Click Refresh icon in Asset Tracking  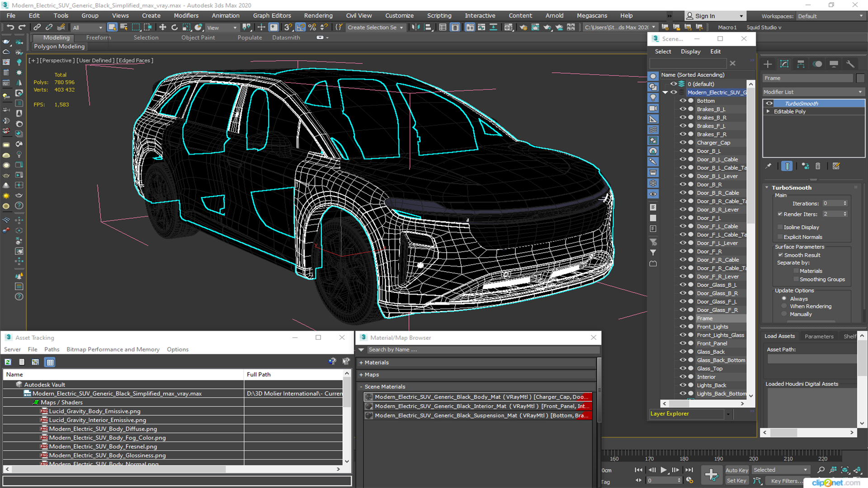8,362
